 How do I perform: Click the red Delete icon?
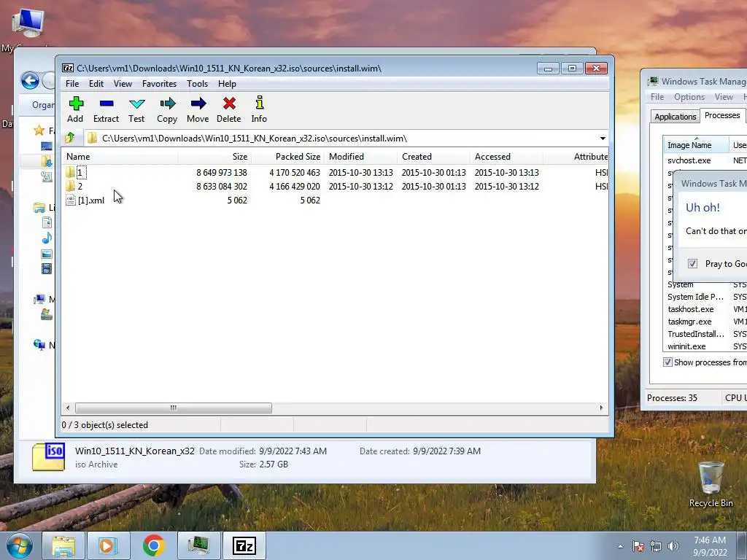[228, 109]
